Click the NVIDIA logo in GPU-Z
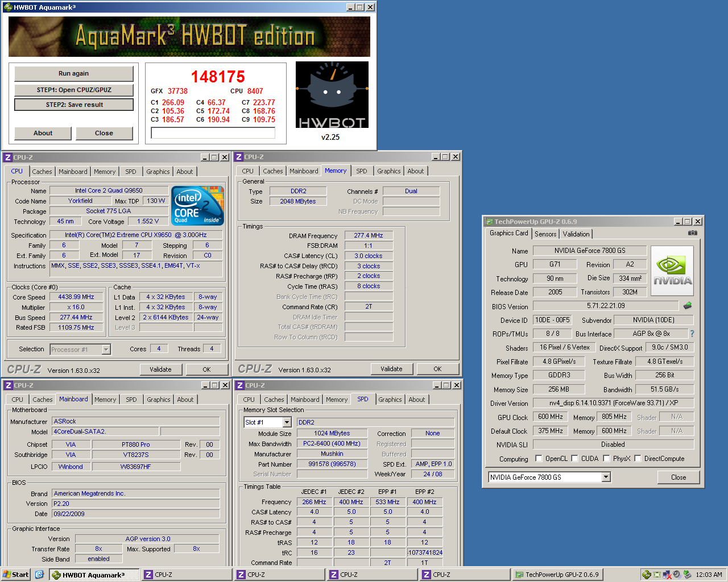728x582 pixels. [x=672, y=271]
